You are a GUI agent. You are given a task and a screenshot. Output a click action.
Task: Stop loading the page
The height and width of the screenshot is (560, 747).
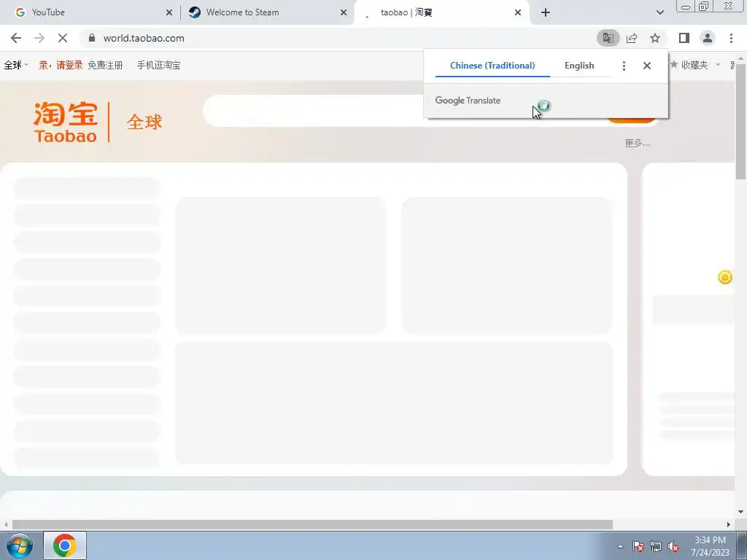pos(63,38)
